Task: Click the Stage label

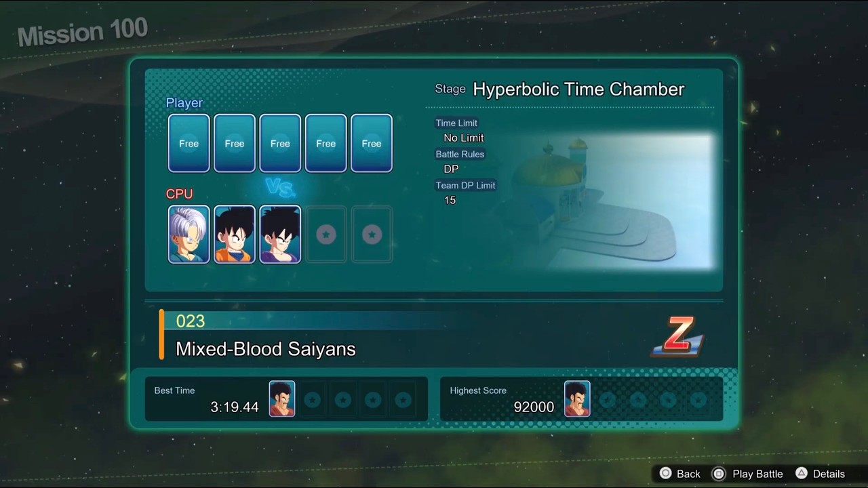Action: (x=450, y=89)
